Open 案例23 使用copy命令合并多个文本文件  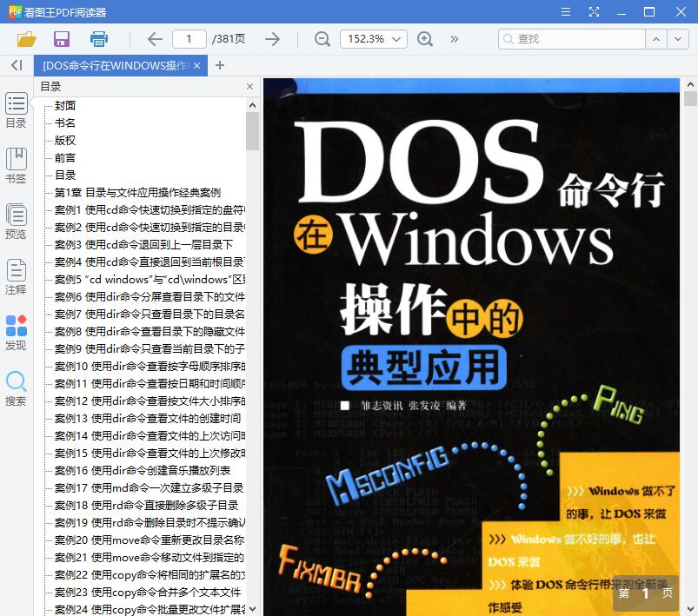148,592
